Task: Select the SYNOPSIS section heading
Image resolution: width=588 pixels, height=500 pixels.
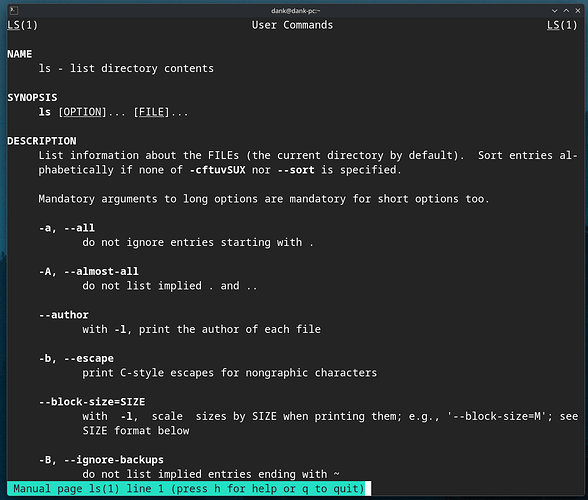Action: coord(32,98)
